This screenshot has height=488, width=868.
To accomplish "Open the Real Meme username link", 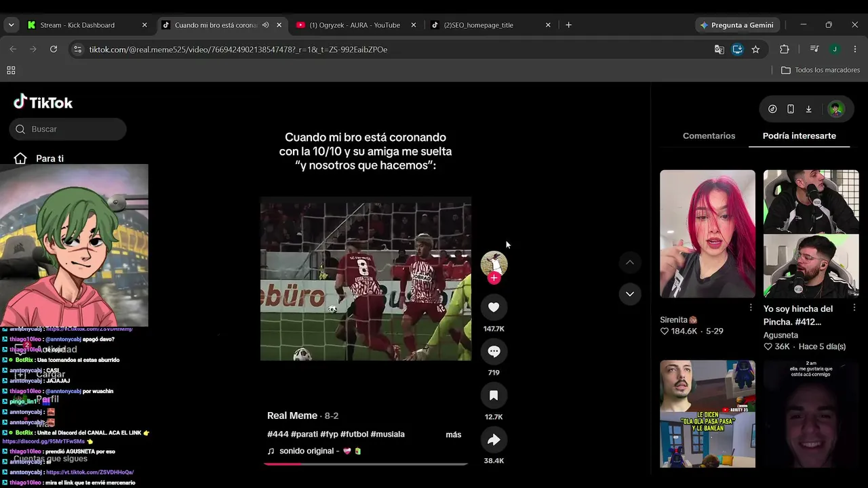I will (x=292, y=415).
